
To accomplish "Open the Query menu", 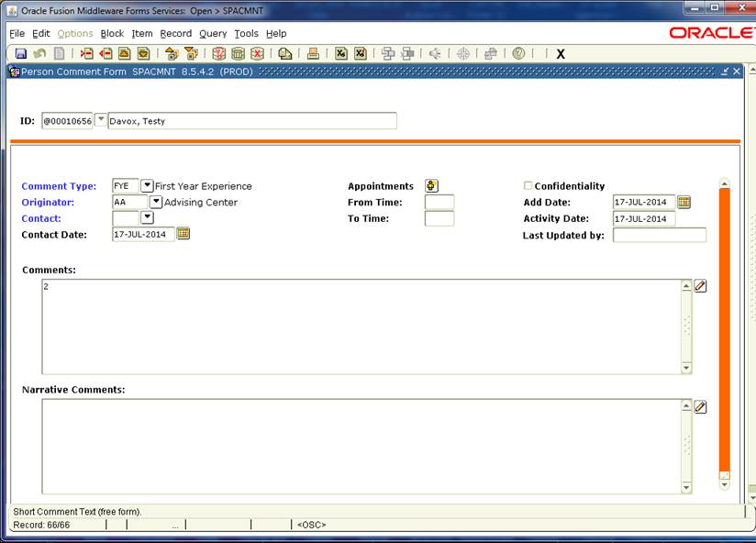I will [x=213, y=34].
